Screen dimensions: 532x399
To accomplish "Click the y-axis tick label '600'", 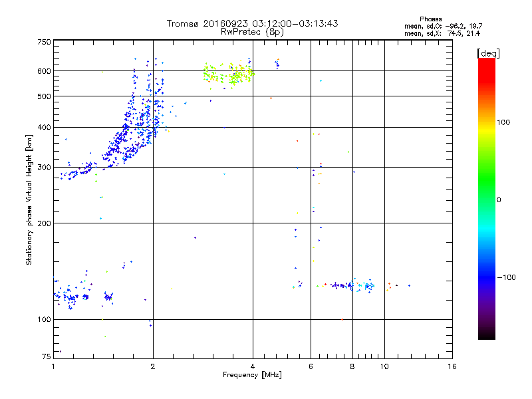I will pos(44,71).
